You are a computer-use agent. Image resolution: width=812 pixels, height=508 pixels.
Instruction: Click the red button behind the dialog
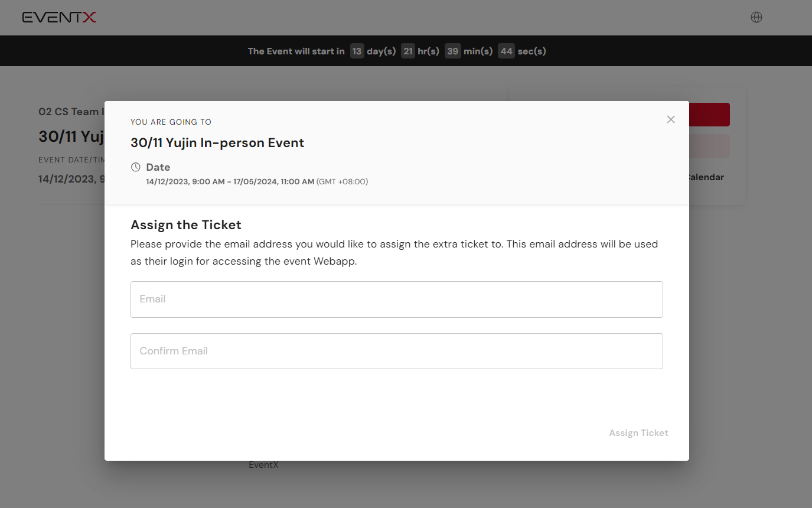[709, 115]
